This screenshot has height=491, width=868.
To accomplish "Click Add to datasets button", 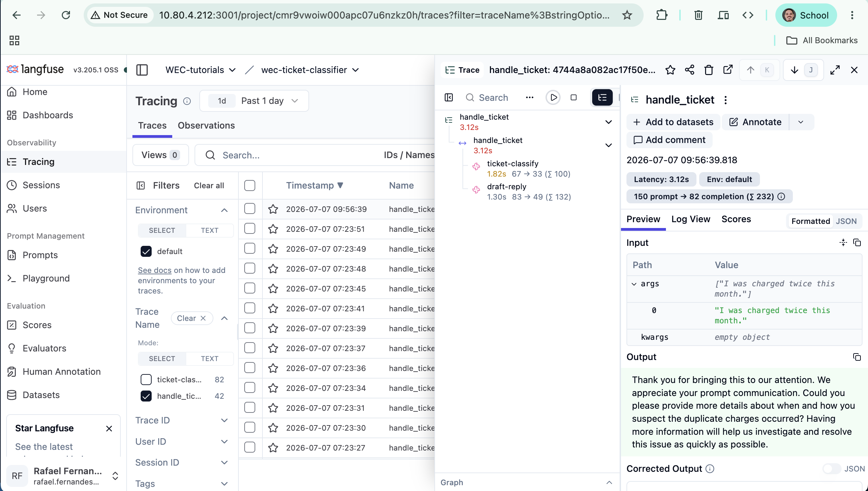I will pyautogui.click(x=673, y=122).
